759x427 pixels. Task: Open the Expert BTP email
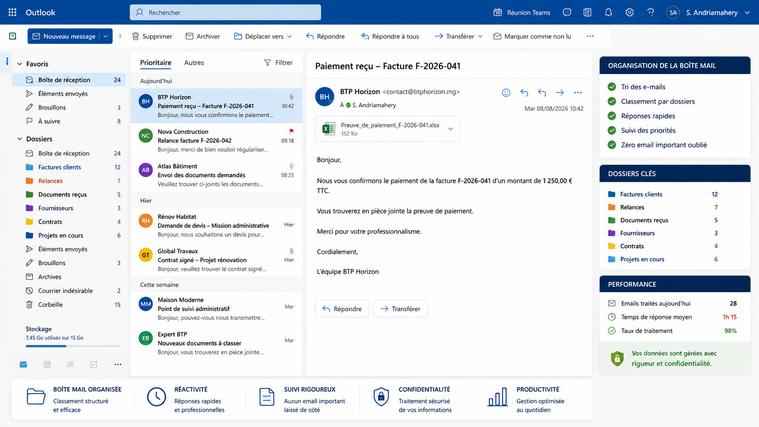click(216, 343)
